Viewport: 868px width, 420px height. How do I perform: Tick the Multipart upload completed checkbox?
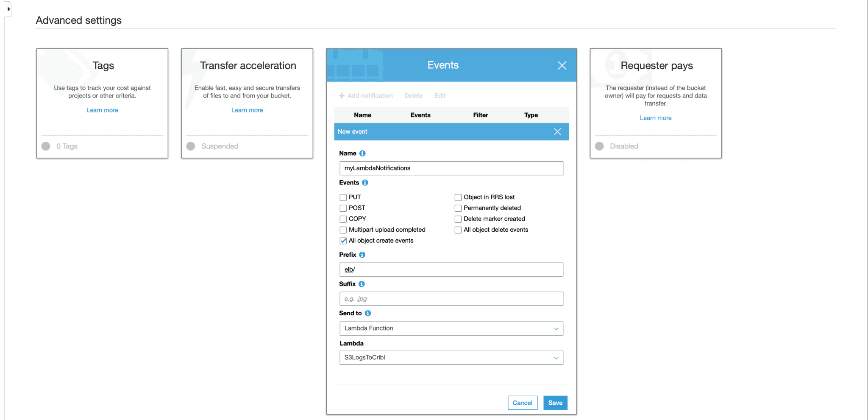343,230
